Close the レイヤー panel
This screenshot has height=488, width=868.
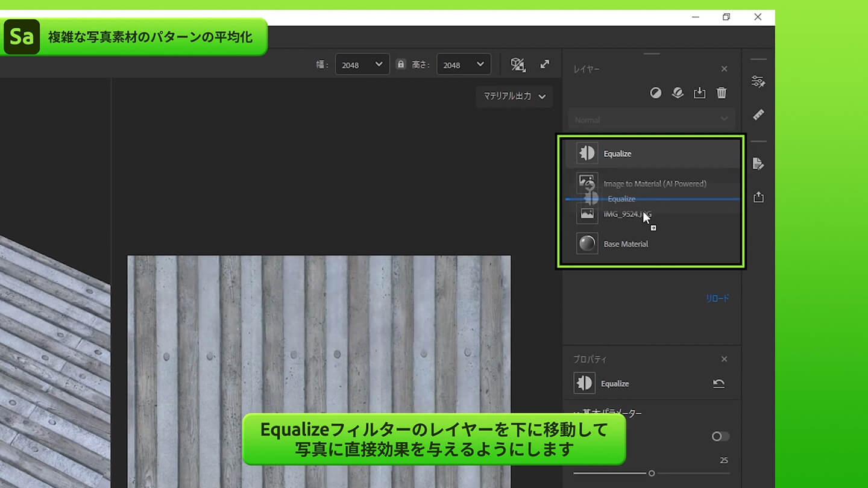[x=725, y=69]
